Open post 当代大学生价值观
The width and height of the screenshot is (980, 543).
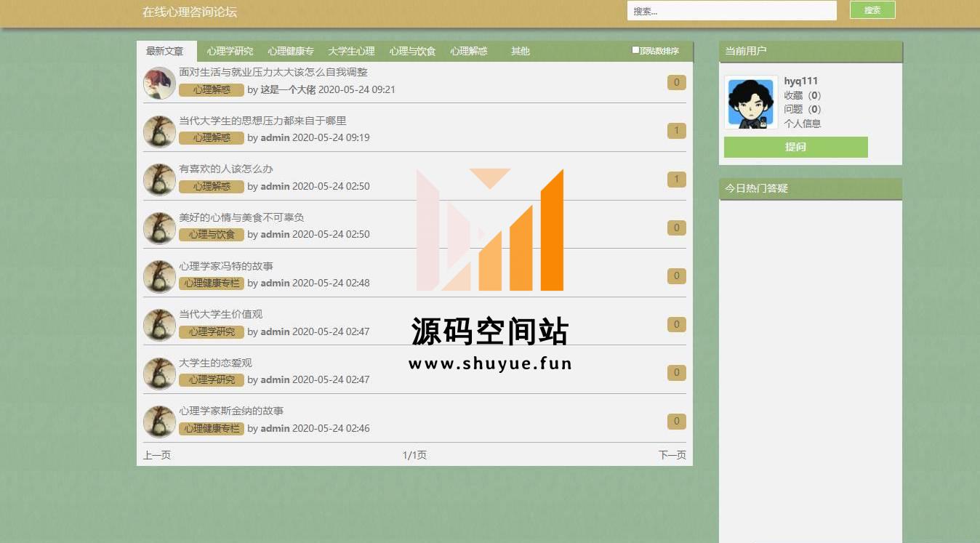coord(221,314)
